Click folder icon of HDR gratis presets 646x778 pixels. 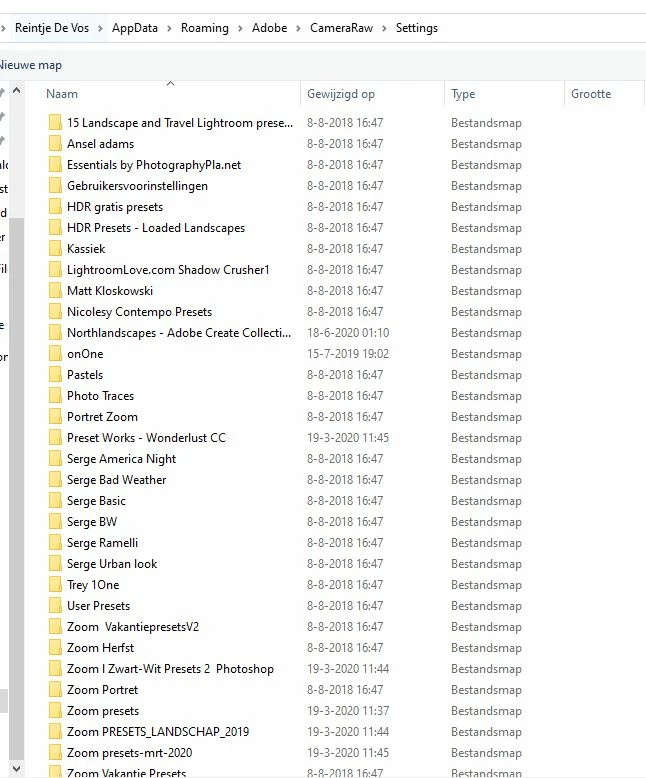pos(55,206)
